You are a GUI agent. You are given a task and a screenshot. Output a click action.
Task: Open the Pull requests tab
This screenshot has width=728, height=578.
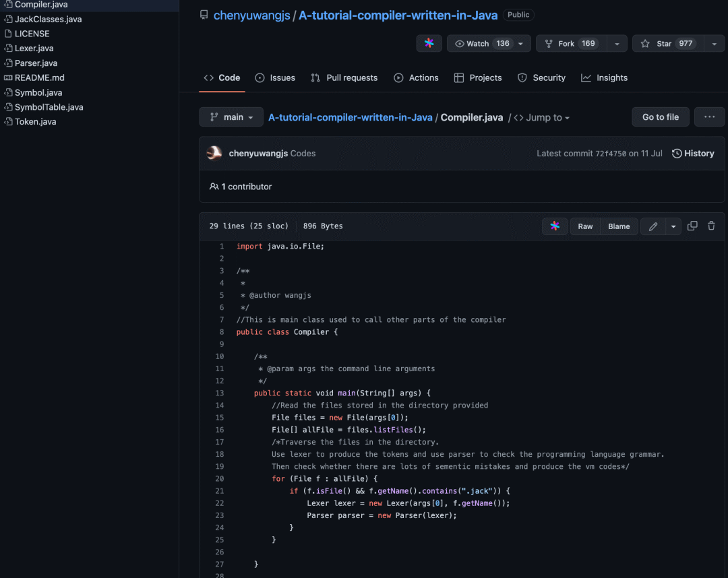click(x=344, y=78)
